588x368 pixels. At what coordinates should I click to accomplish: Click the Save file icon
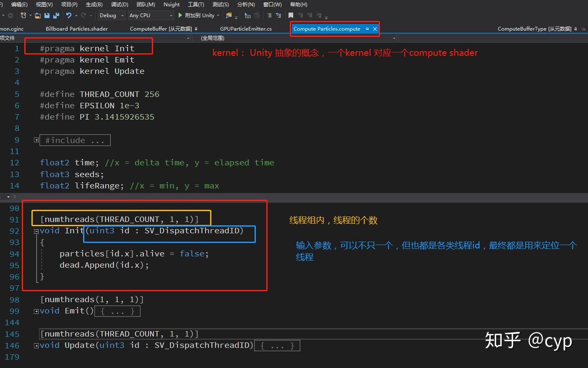(x=47, y=16)
